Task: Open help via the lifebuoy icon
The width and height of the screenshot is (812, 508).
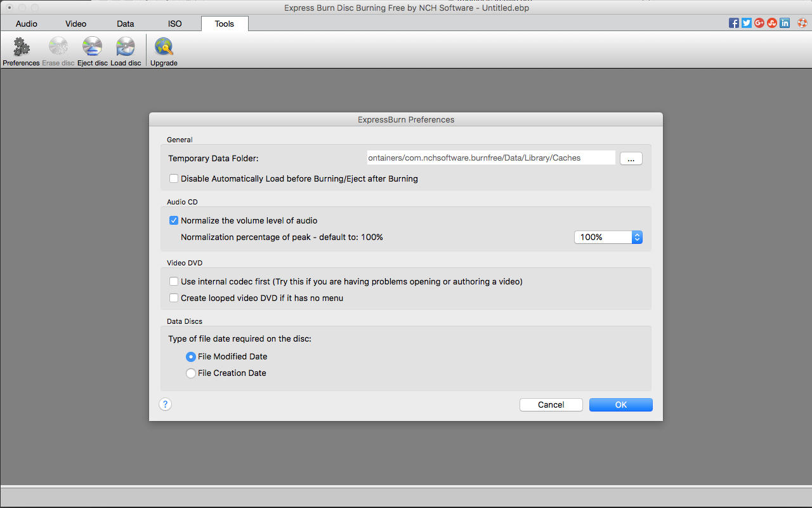Action: pos(802,23)
